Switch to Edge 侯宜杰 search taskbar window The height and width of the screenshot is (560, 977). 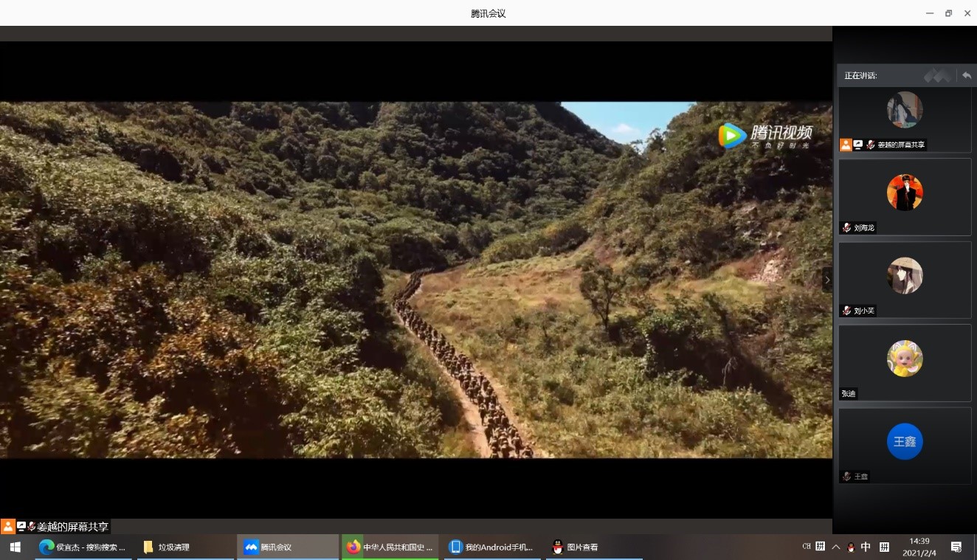83,547
